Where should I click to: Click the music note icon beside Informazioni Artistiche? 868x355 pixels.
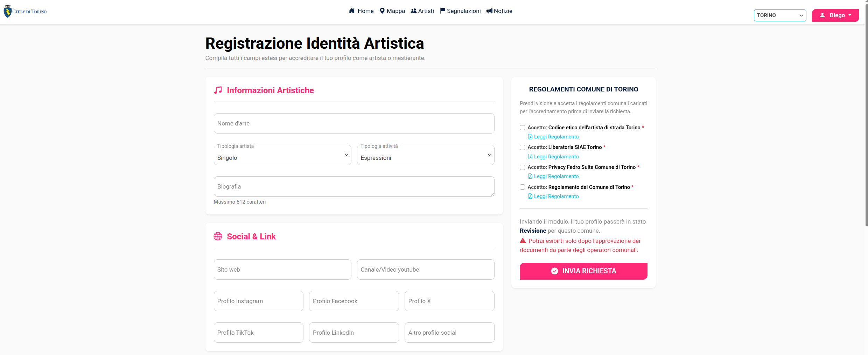click(218, 90)
